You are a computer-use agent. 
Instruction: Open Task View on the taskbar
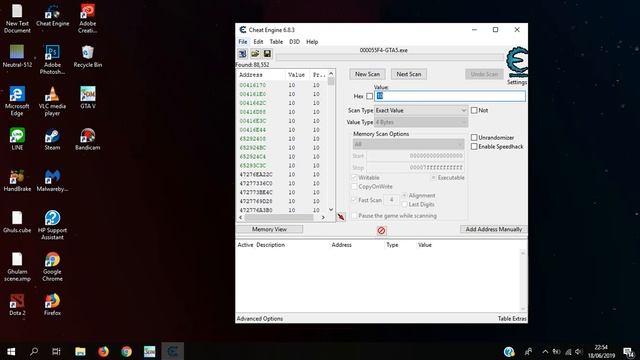(x=56, y=351)
